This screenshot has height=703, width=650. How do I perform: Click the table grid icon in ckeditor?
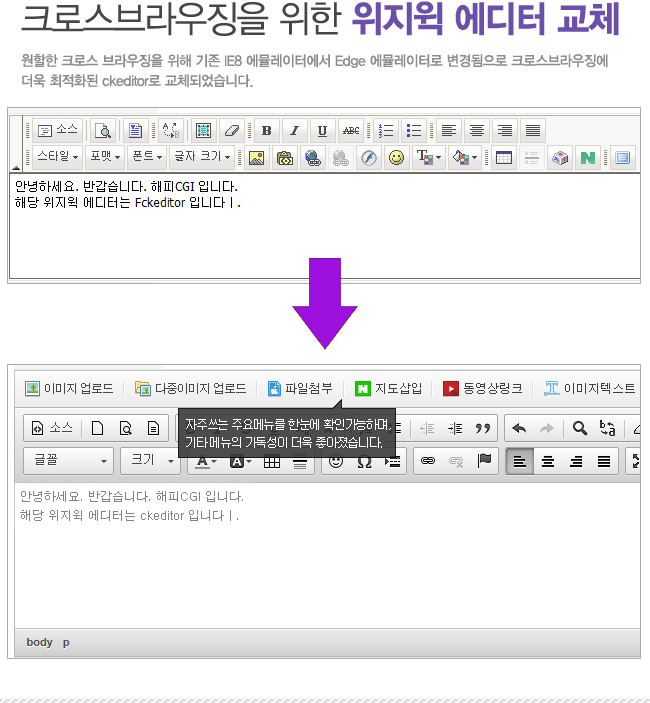click(x=272, y=461)
